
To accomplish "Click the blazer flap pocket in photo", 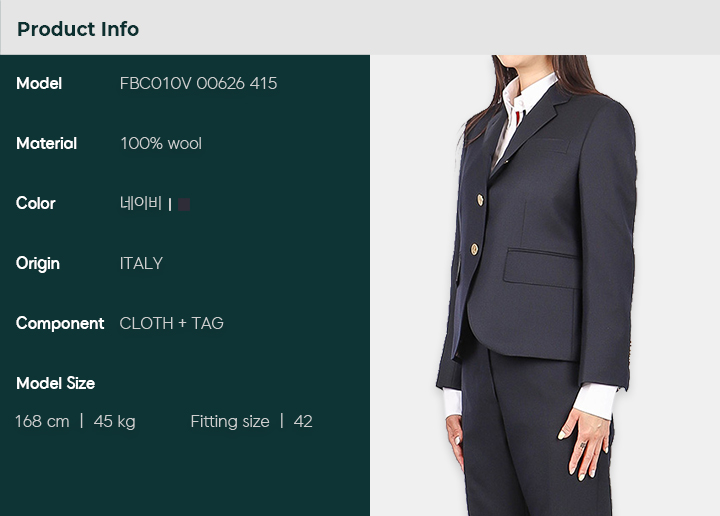I will pyautogui.click(x=541, y=269).
